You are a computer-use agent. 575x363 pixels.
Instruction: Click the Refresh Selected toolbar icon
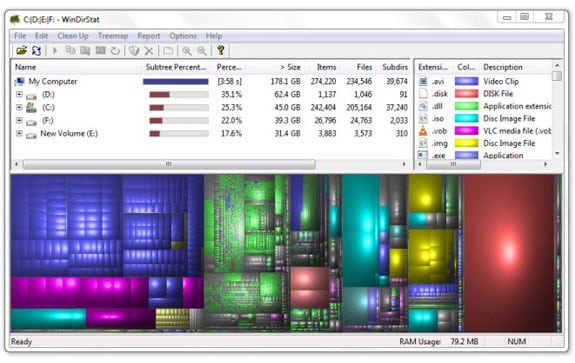click(116, 50)
